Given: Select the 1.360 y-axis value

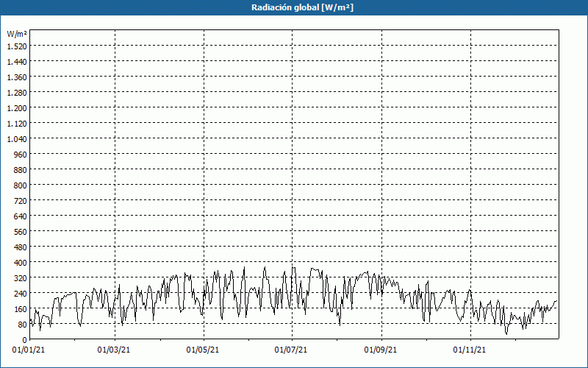Looking at the screenshot, I should pos(17,77).
